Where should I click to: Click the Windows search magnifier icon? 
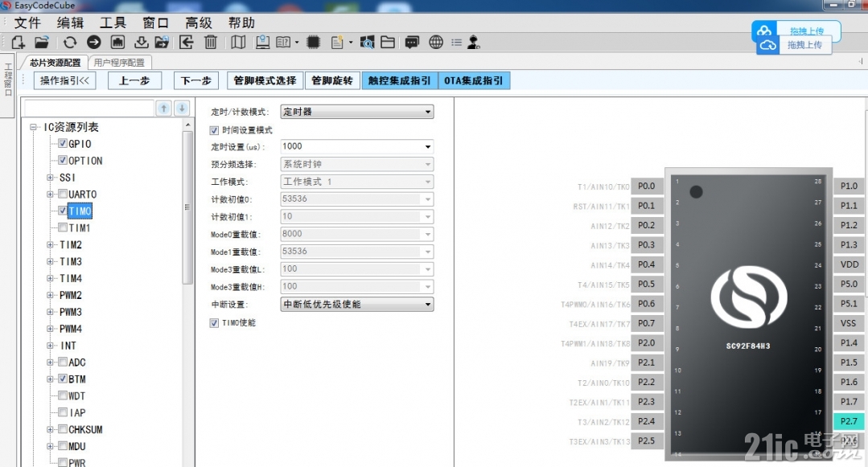click(x=367, y=42)
